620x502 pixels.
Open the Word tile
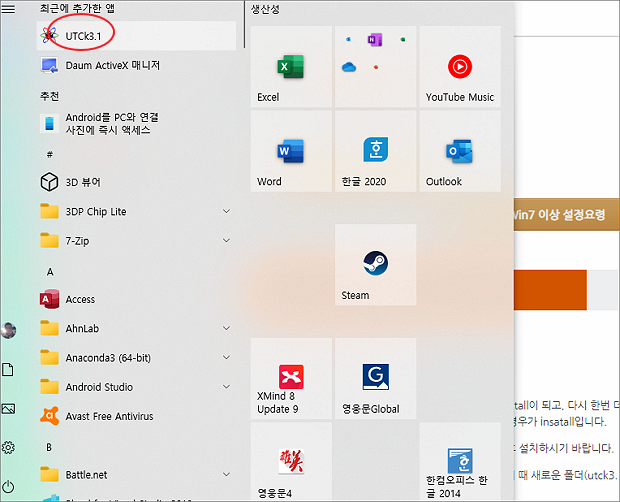[x=291, y=151]
